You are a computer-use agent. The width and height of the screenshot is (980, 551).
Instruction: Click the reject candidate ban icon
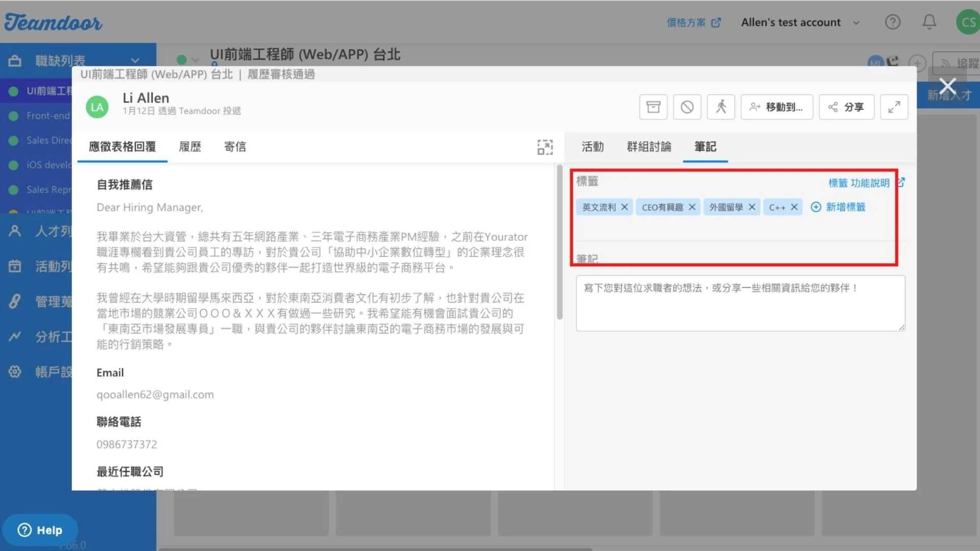click(x=687, y=107)
